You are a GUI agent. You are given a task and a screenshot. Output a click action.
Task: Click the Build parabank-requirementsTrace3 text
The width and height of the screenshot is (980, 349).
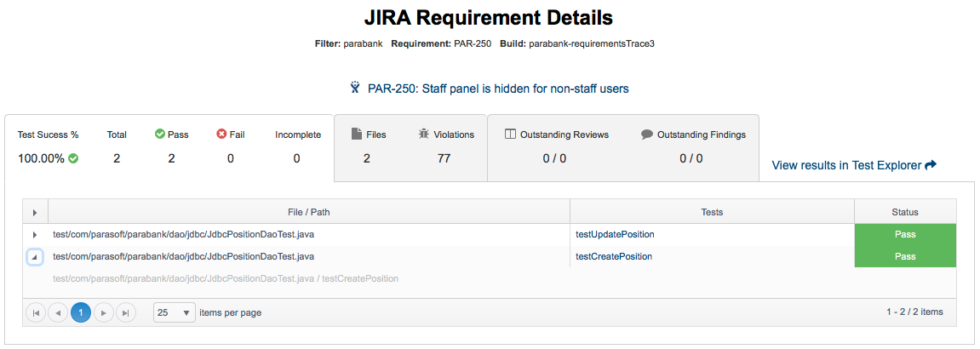[577, 45]
